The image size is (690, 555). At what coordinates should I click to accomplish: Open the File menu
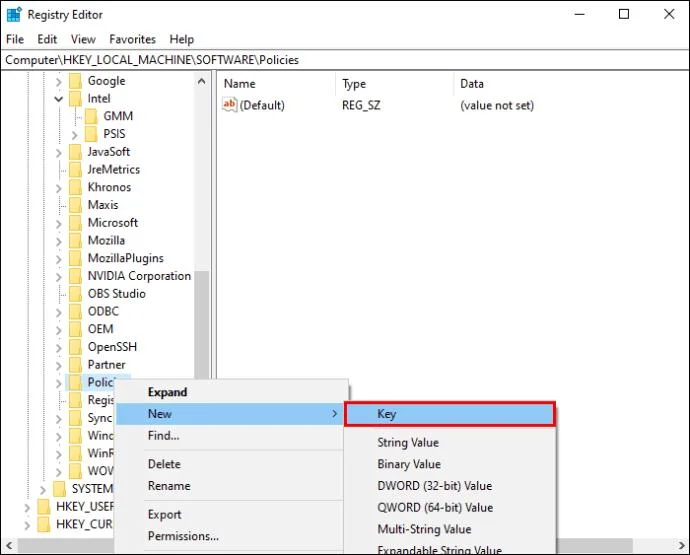pyautogui.click(x=15, y=39)
